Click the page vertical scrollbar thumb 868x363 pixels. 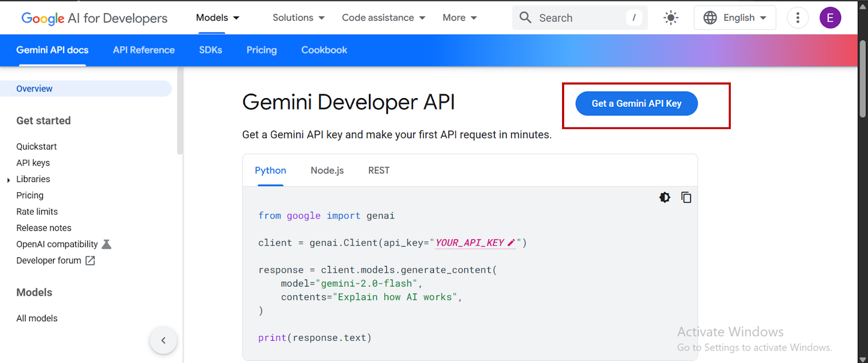pos(863,78)
